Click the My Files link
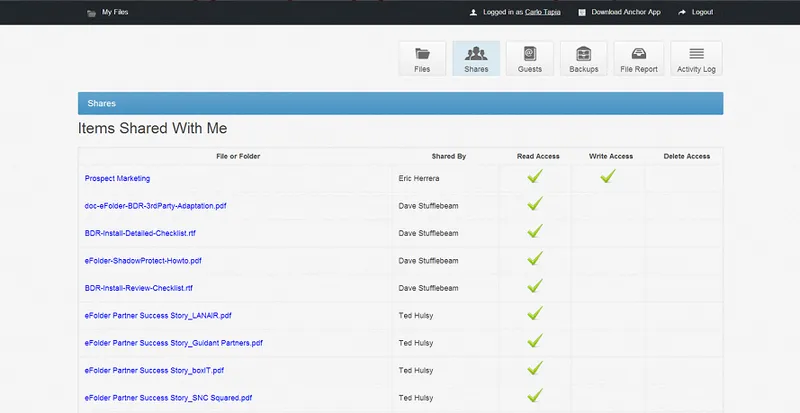The width and height of the screenshot is (800, 413). [x=115, y=12]
